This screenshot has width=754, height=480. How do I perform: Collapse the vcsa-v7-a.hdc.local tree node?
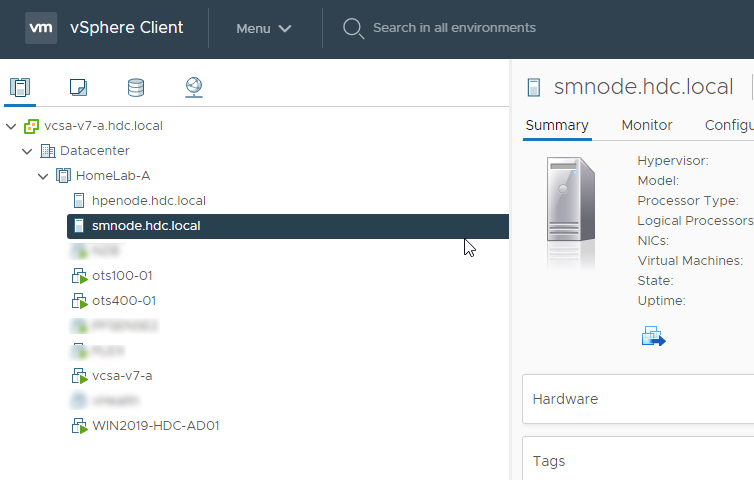tap(11, 126)
